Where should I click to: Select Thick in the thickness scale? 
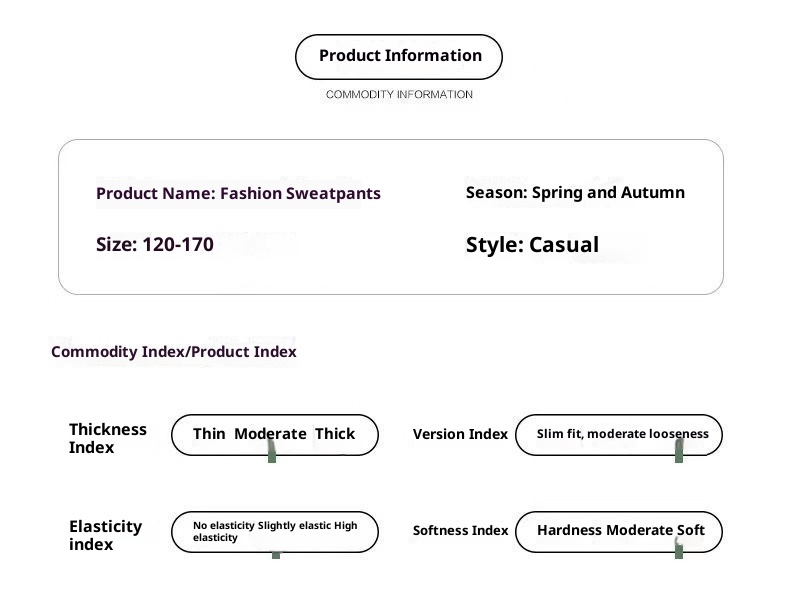click(335, 434)
